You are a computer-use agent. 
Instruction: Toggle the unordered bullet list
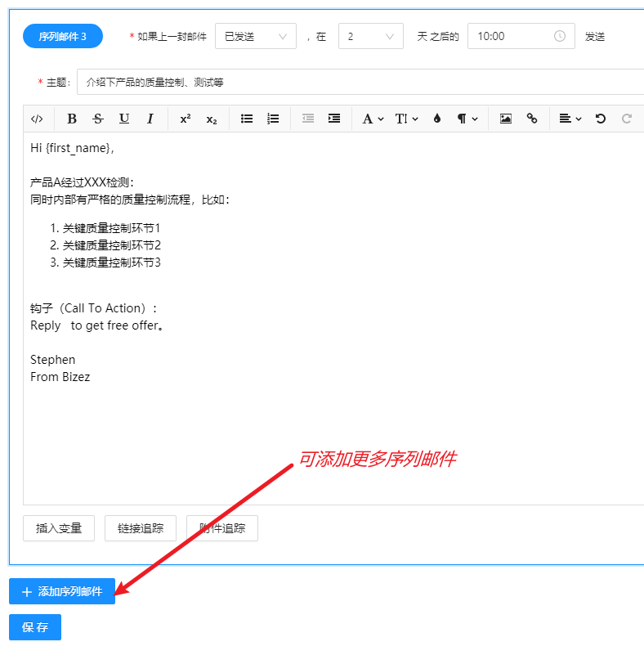click(247, 119)
